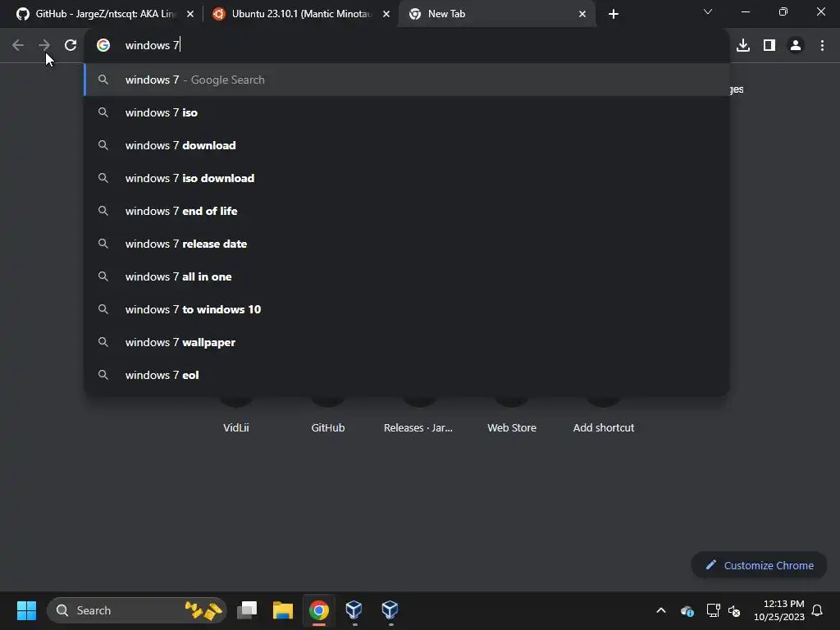The image size is (840, 630).
Task: Expand the hidden system tray icons
Action: pos(661,610)
